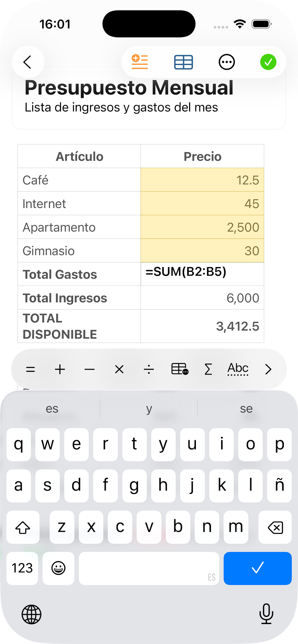Choose the "es" word suggestion
Screen dimensions: 298x644
52,409
